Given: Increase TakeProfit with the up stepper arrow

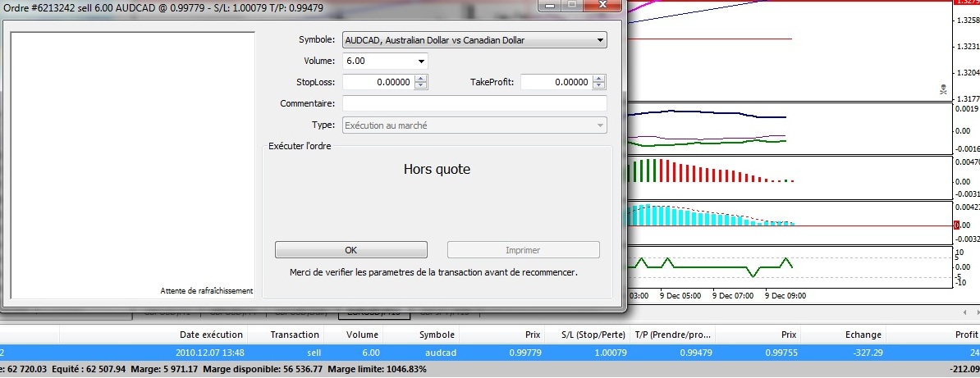Looking at the screenshot, I should (x=599, y=79).
